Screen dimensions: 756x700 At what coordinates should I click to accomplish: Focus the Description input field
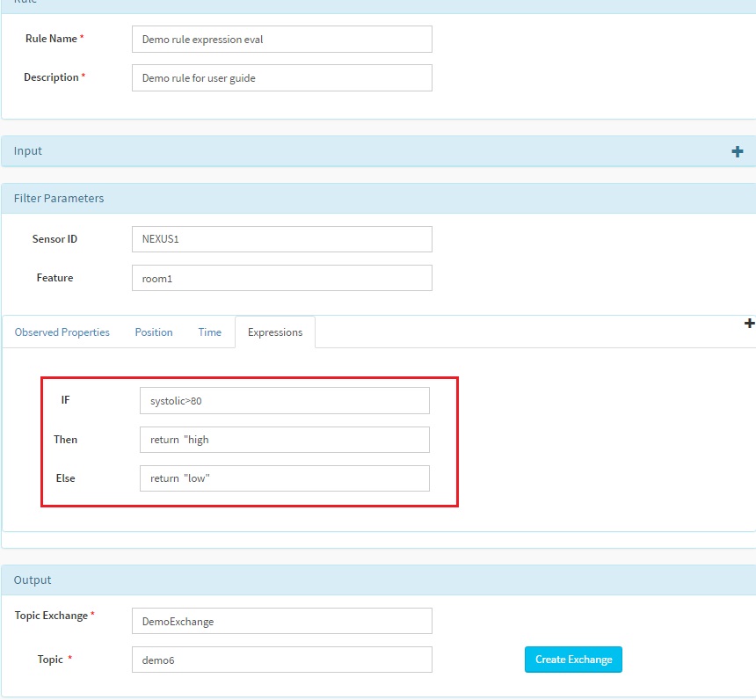pyautogui.click(x=282, y=77)
